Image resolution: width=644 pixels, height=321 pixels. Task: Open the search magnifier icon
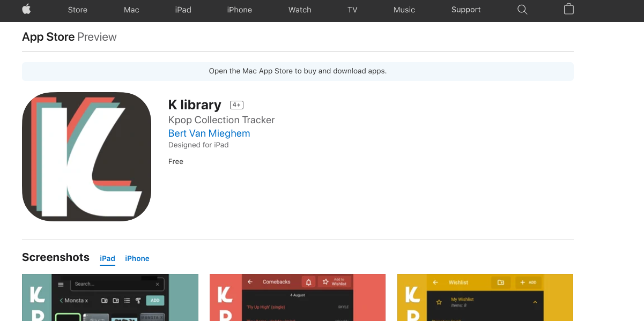pyautogui.click(x=522, y=10)
